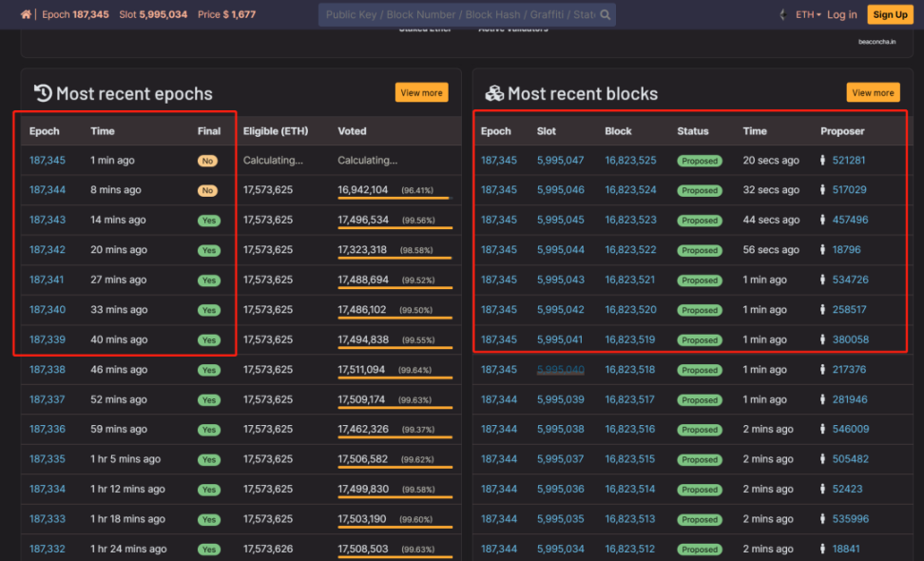Open block 16,823,522 link

[x=630, y=250]
